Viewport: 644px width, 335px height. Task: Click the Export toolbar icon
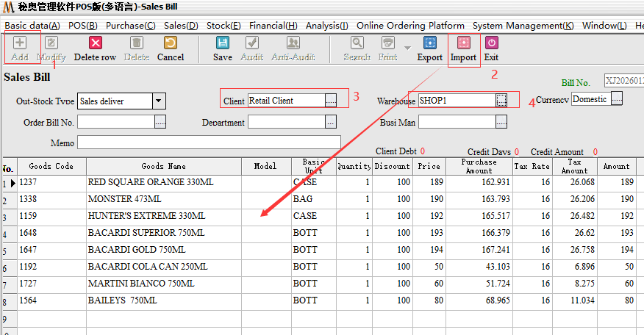coord(429,43)
